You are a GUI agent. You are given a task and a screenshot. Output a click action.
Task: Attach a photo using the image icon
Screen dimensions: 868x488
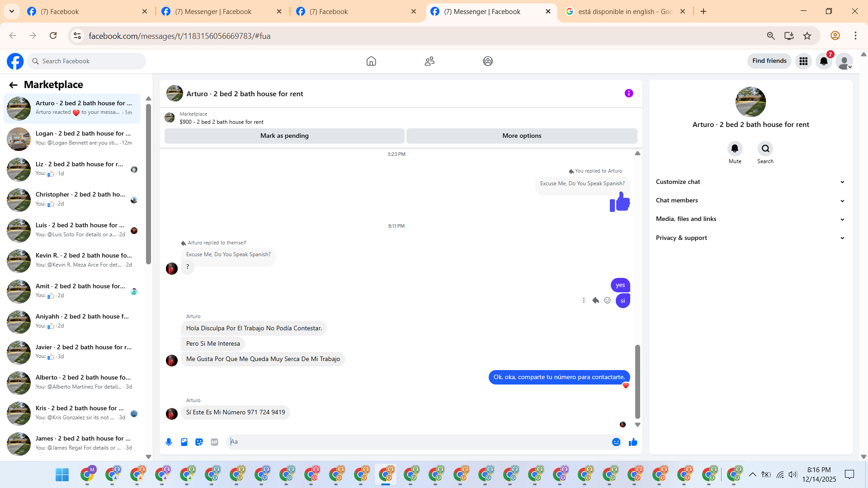pos(184,442)
